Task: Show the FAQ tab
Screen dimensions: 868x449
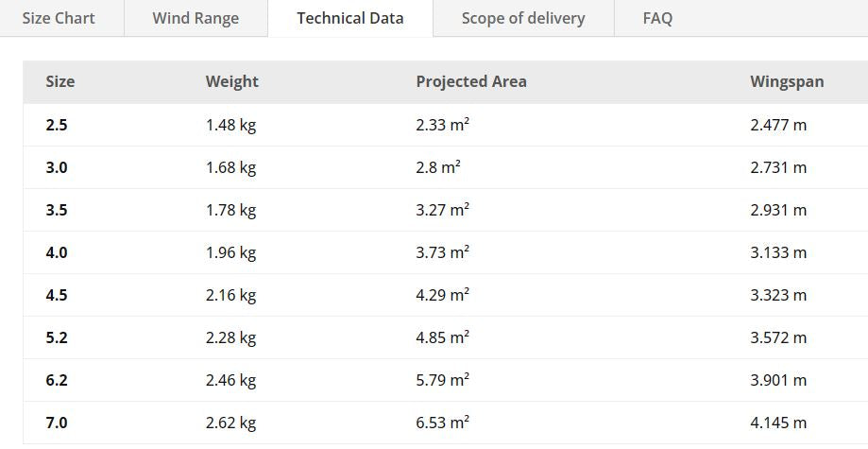Action: [x=657, y=18]
